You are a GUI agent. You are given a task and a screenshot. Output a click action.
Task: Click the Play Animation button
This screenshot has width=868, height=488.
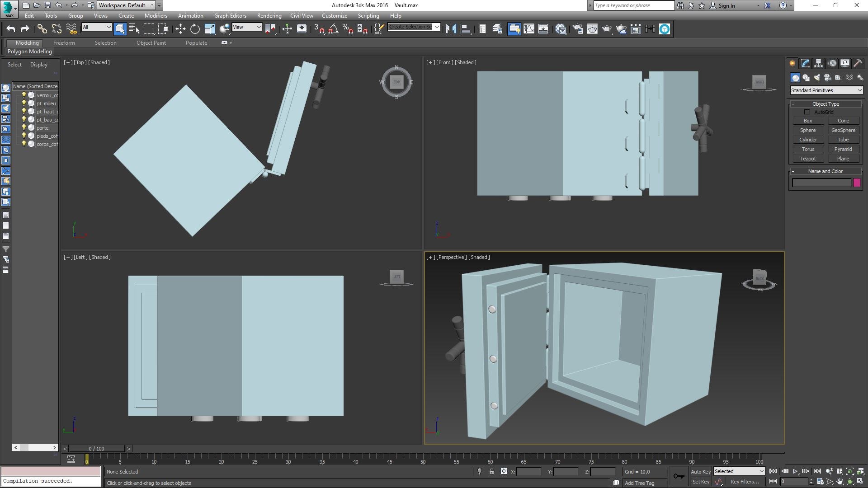[795, 471]
